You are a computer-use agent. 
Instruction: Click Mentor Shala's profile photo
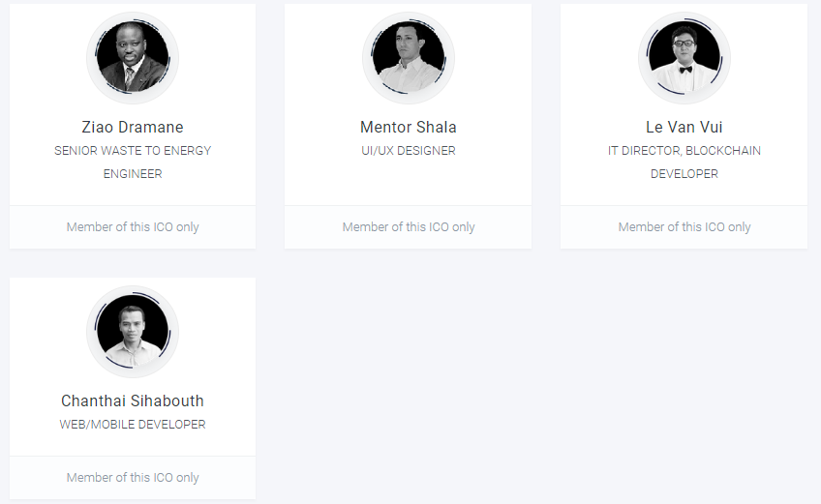(408, 58)
